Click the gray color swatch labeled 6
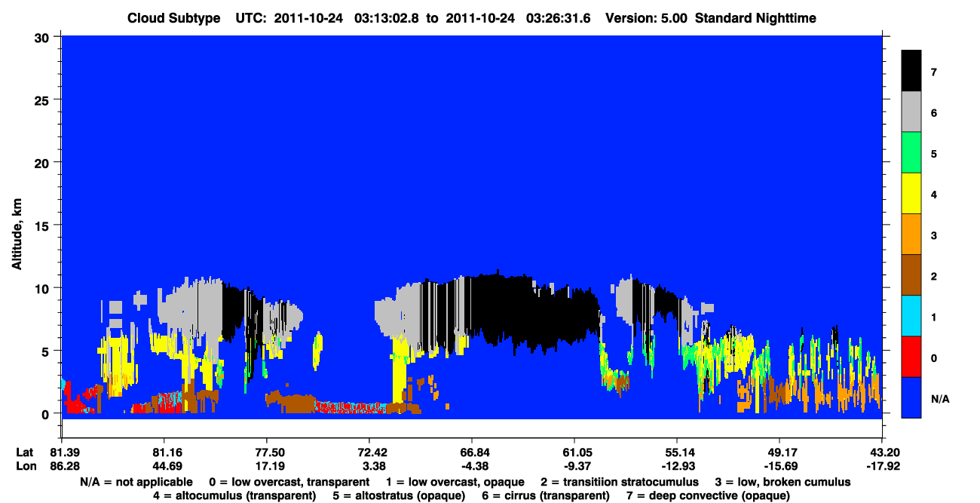Viewport: 980px width, 503px height. point(911,112)
